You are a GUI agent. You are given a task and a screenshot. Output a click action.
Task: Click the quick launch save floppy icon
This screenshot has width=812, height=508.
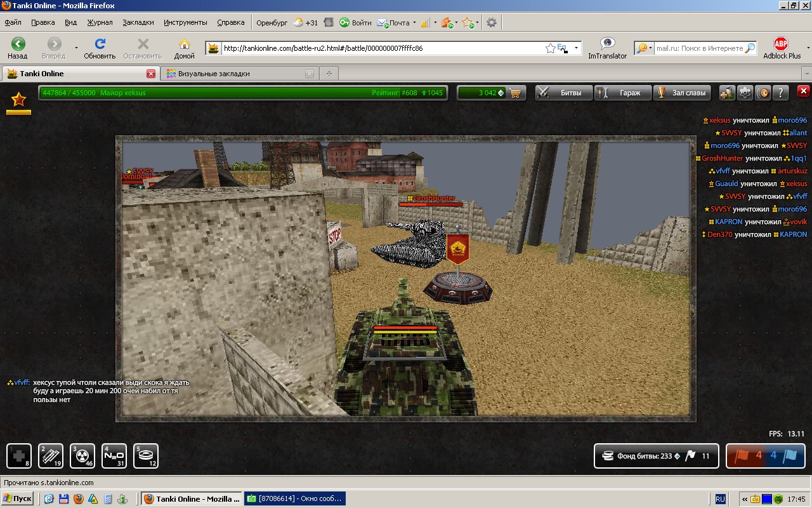tap(63, 499)
